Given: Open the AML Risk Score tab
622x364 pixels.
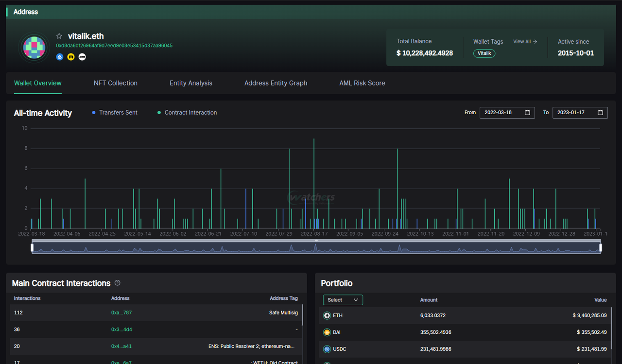Looking at the screenshot, I should [x=362, y=83].
